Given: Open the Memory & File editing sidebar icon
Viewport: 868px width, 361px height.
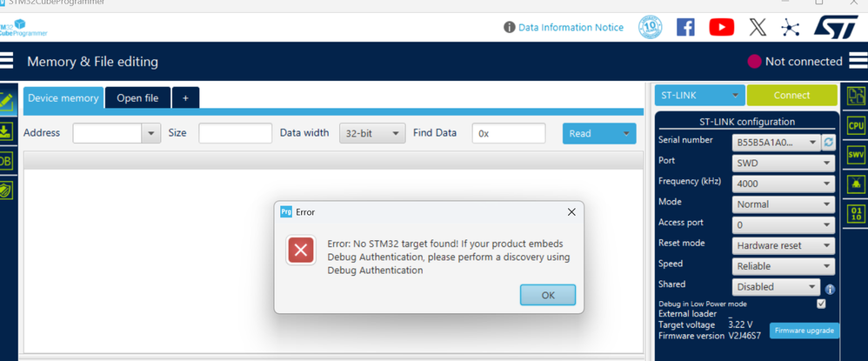Looking at the screenshot, I should 6,101.
